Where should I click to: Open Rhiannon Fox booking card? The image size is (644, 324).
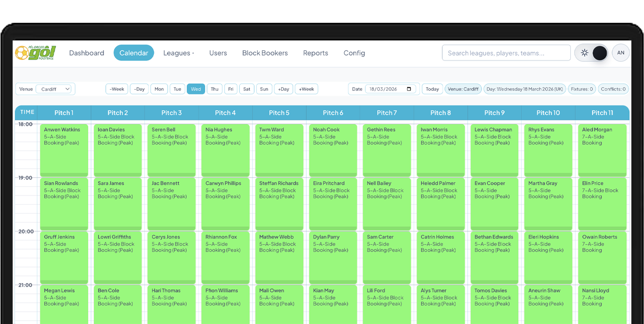(x=225, y=257)
